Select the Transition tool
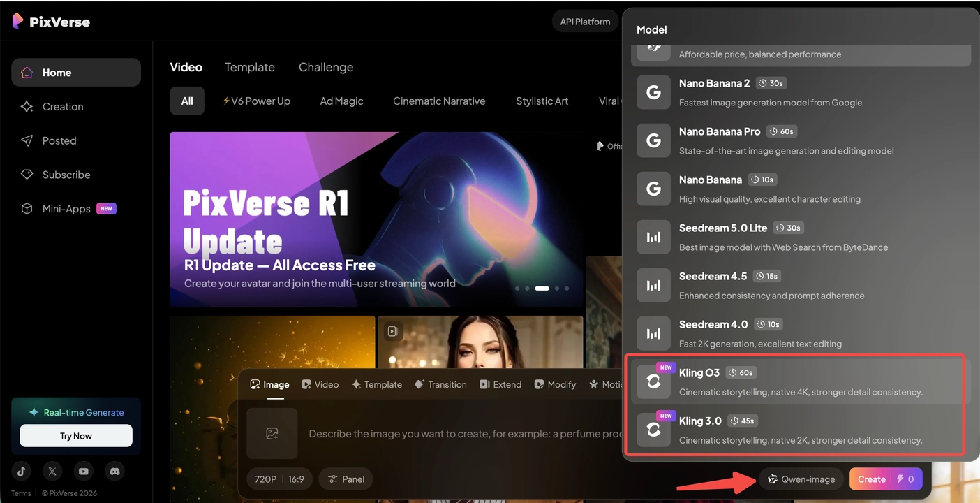This screenshot has height=503, width=980. [440, 384]
